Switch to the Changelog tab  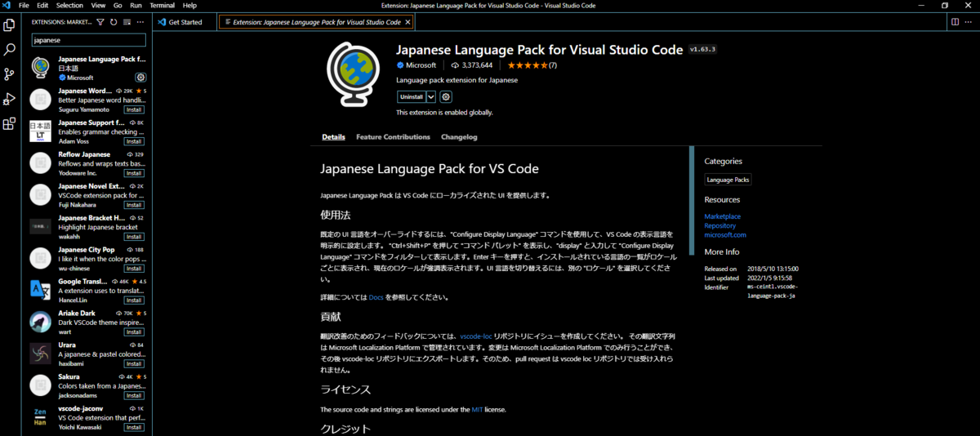(459, 137)
